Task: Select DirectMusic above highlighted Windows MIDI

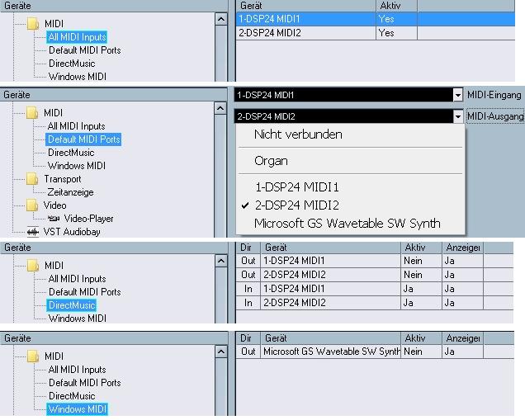Action: (x=72, y=396)
